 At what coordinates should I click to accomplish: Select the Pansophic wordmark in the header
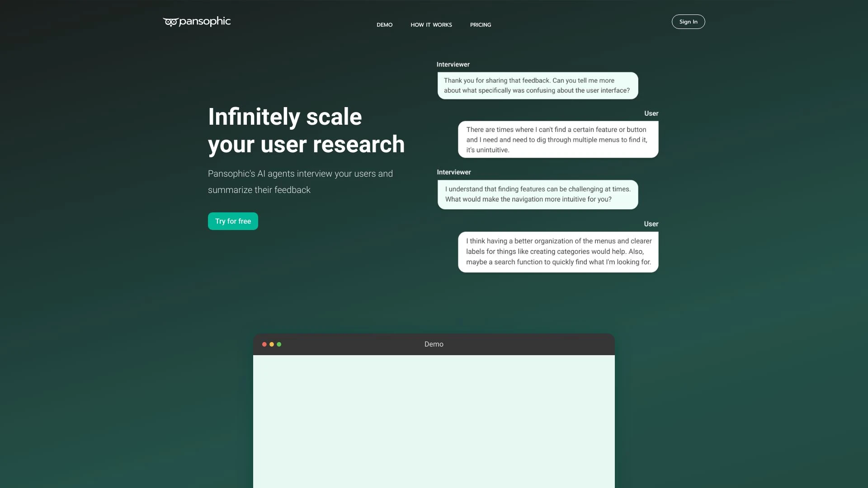click(x=206, y=22)
